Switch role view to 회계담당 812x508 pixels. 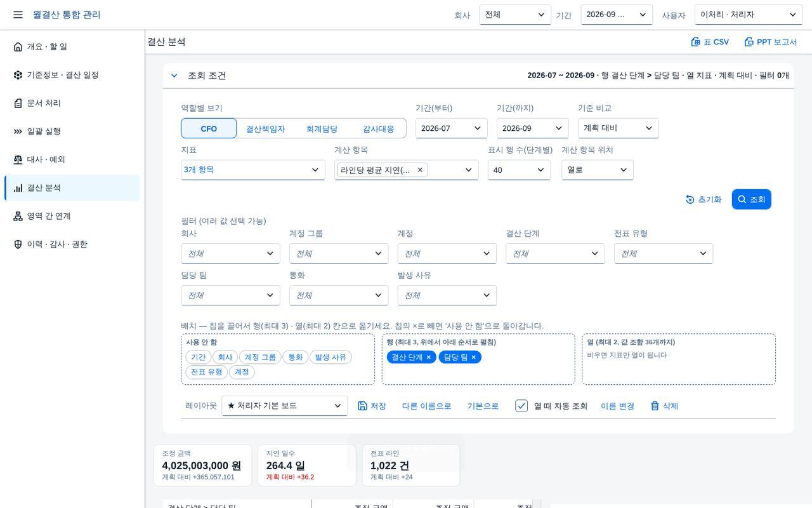322,128
